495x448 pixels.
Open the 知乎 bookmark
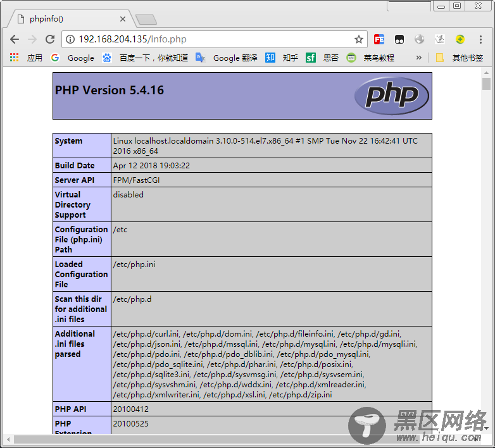281,58
